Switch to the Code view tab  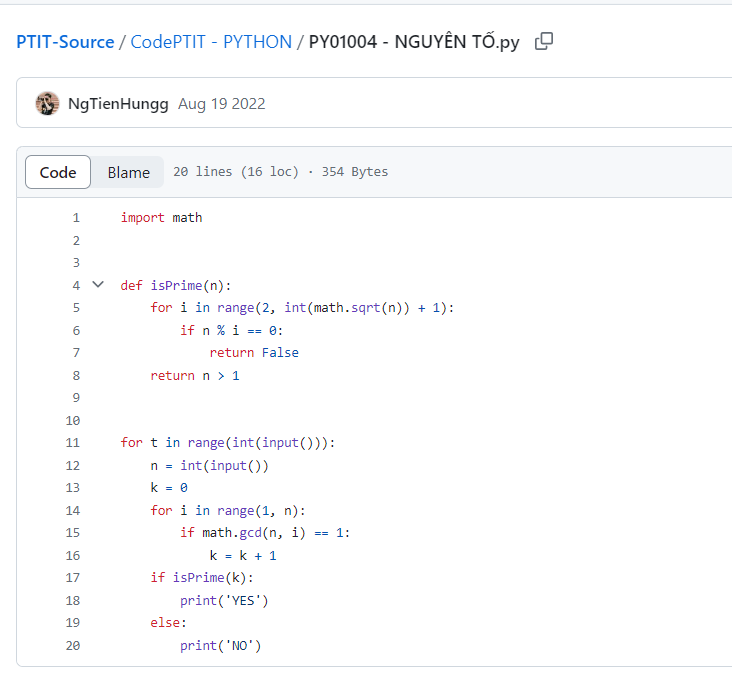point(58,172)
